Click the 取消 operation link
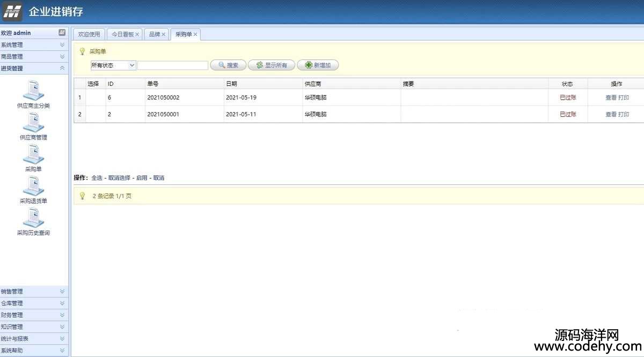Viewport: 644px width, 357px height. (159, 178)
